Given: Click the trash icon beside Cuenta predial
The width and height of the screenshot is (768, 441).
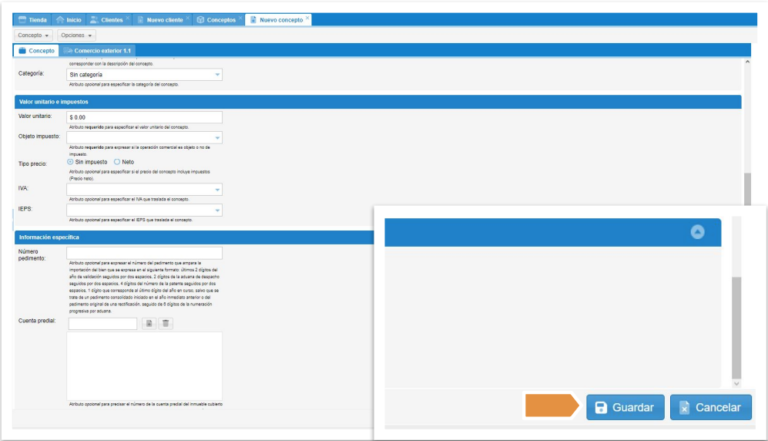Looking at the screenshot, I should click(x=166, y=323).
